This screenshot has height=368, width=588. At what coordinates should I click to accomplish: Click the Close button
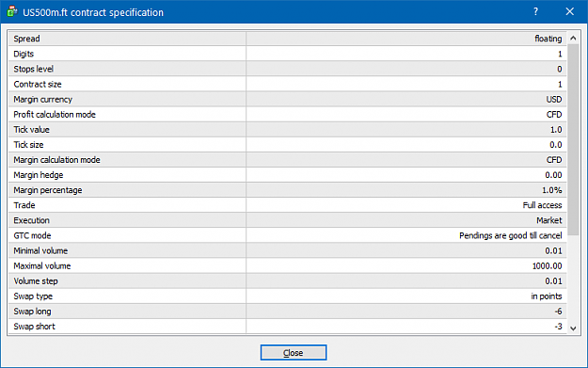[294, 353]
